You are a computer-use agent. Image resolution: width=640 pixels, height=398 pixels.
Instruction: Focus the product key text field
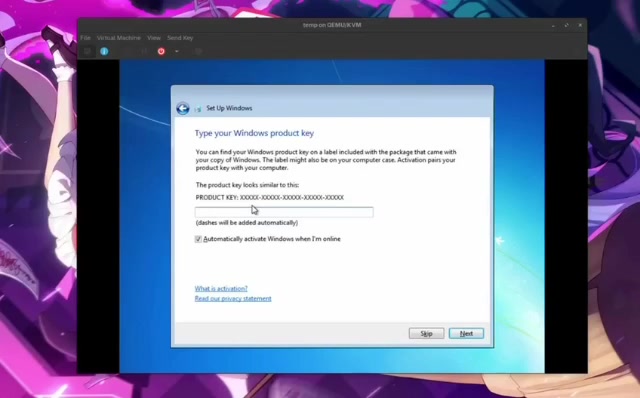click(x=284, y=212)
